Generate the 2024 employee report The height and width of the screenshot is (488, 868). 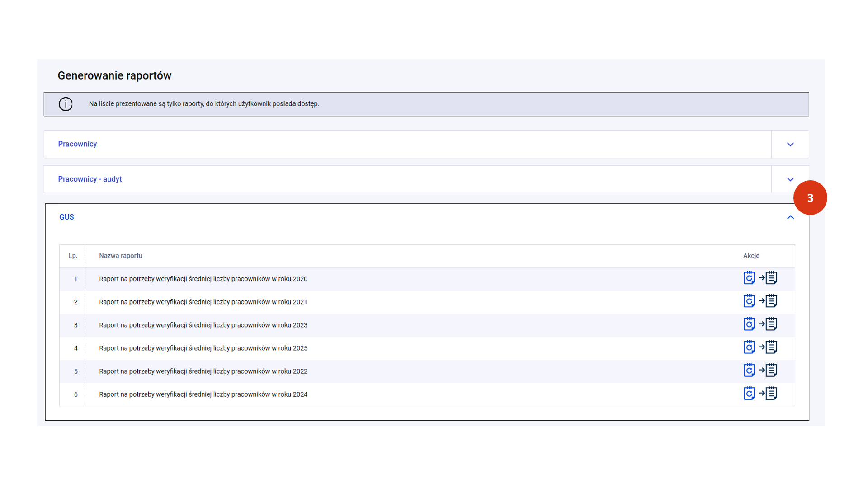pos(749,393)
